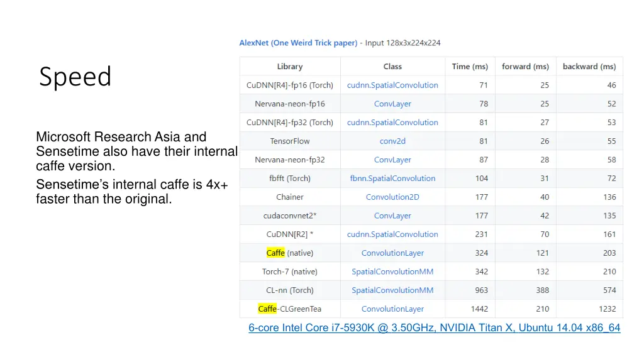
Task: Select the Nervana-neon-fp16 library cell
Action: tap(289, 104)
